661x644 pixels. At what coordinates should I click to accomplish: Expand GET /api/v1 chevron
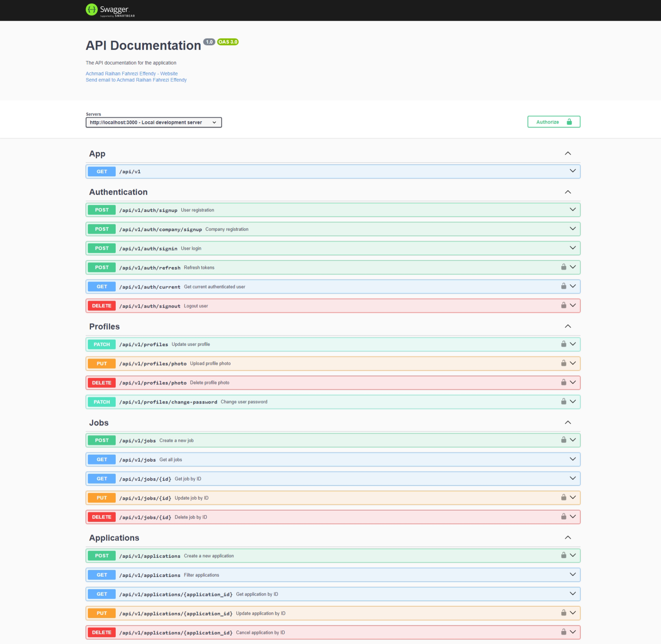tap(573, 171)
